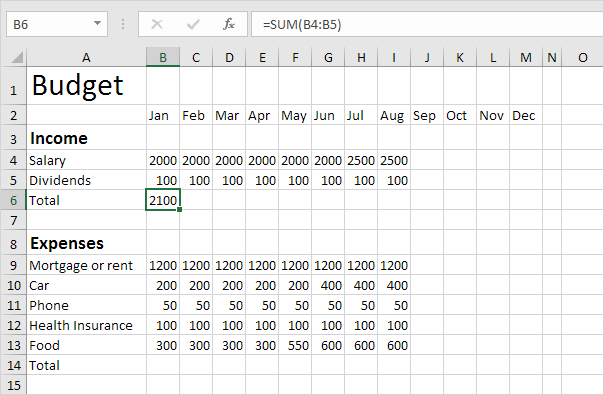Select row 1 header
604x395 pixels.
coord(13,86)
